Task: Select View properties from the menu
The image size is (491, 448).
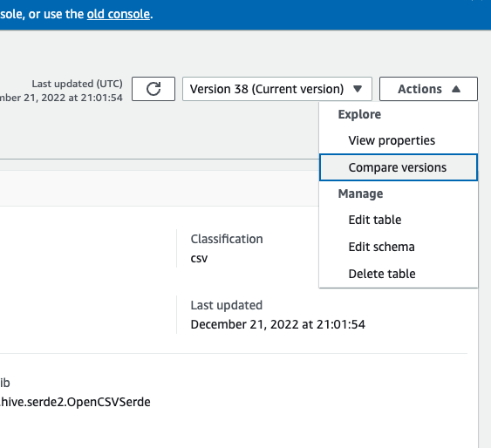Action: pyautogui.click(x=399, y=140)
